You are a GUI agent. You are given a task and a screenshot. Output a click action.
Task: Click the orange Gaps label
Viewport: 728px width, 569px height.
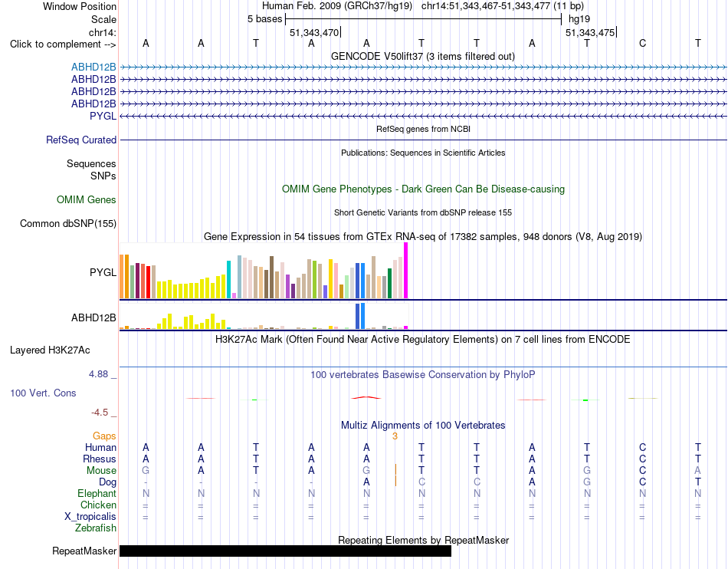pos(104,436)
